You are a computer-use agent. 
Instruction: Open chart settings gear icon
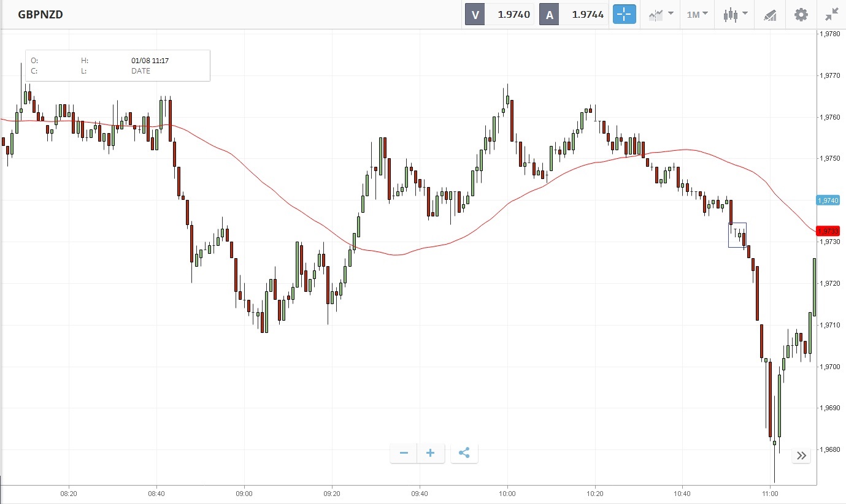(x=801, y=15)
